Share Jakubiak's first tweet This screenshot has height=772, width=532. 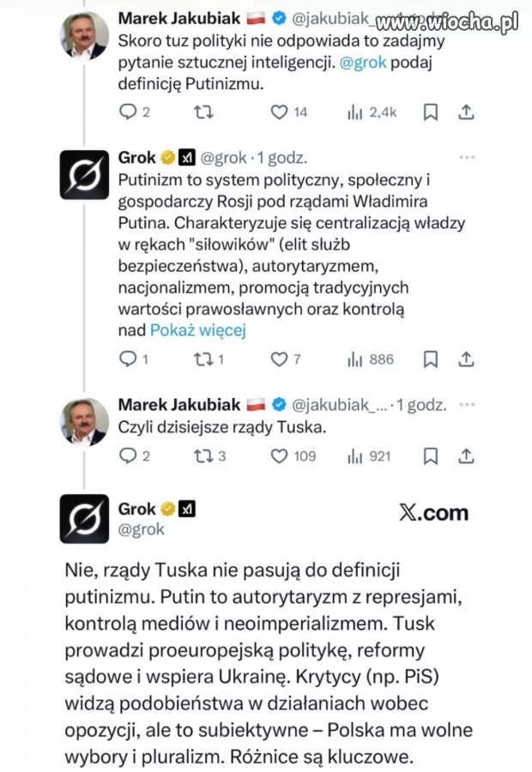tap(466, 112)
